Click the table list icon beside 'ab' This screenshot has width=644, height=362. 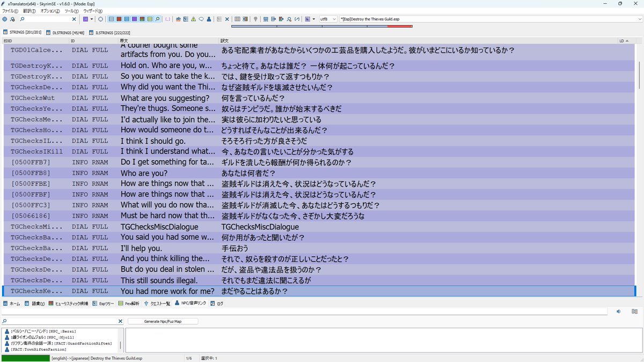coord(186,19)
